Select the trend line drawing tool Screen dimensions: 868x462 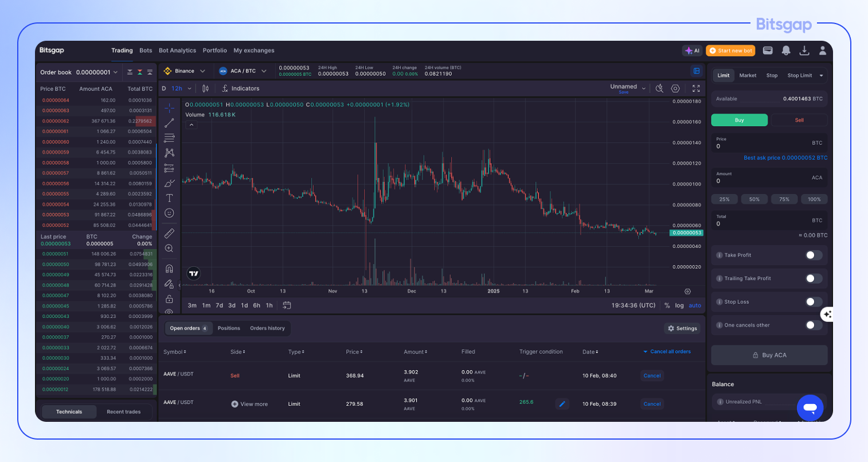coord(169,122)
